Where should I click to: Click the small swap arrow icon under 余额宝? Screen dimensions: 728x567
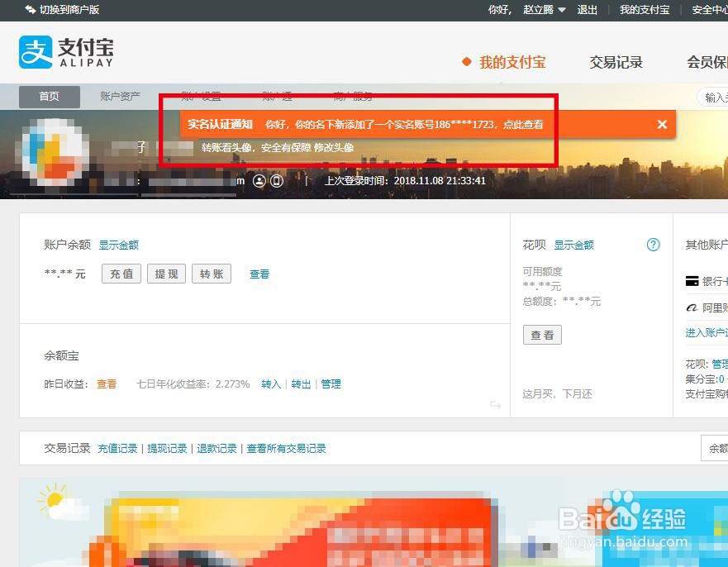[x=495, y=405]
